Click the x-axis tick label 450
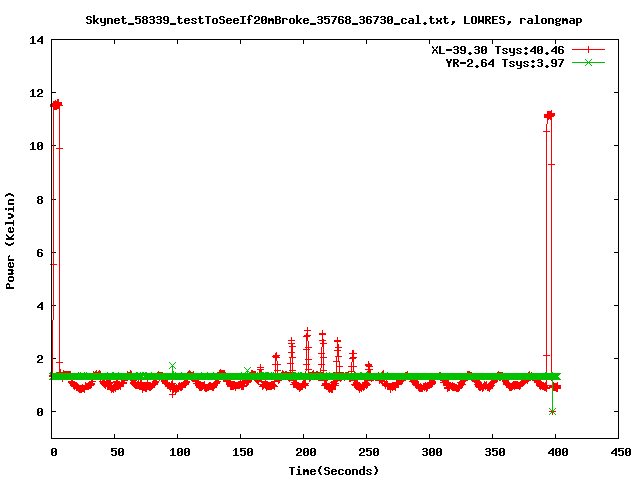The width and height of the screenshot is (640, 480). (x=620, y=452)
